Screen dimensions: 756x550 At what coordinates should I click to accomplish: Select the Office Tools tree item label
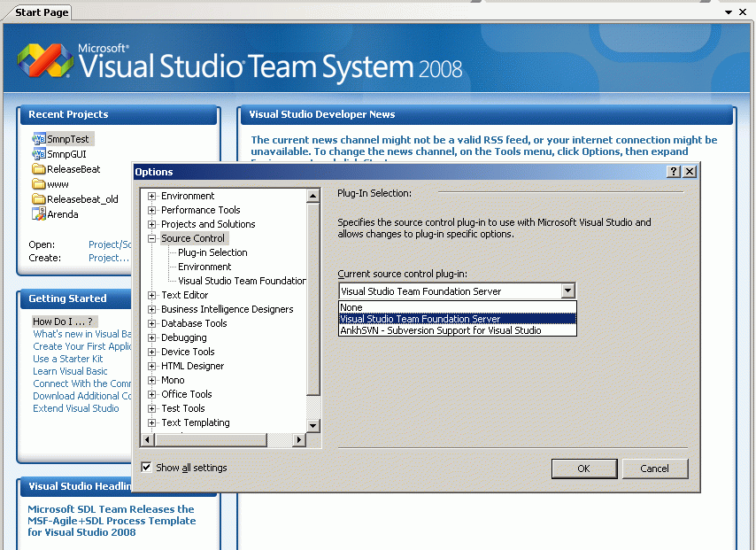(x=187, y=394)
